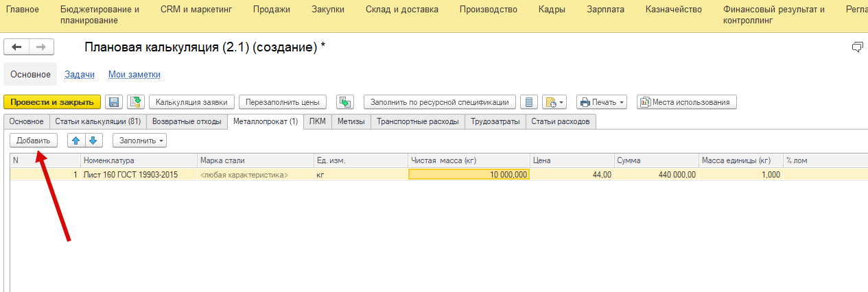Click the Сумма column header
Viewport: 868px width, 292px height.
(656, 160)
